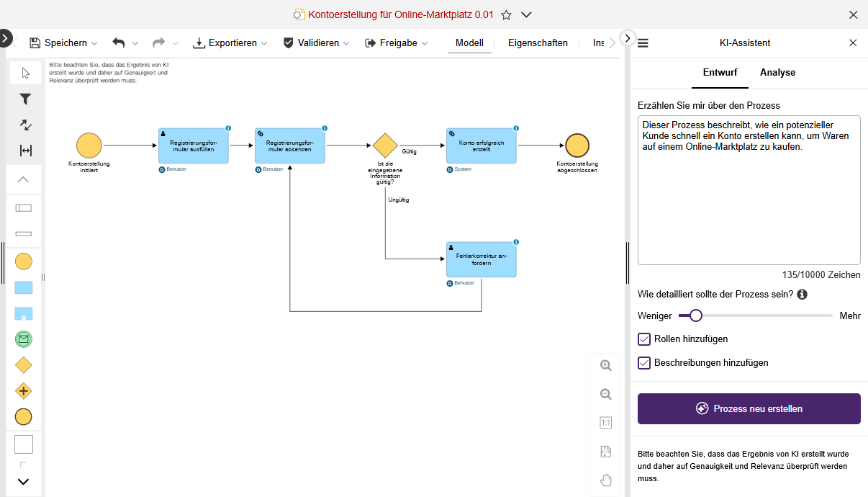Click the 'Prozess neu erstellen' button
Image resolution: width=868 pixels, height=497 pixels.
pyautogui.click(x=749, y=408)
